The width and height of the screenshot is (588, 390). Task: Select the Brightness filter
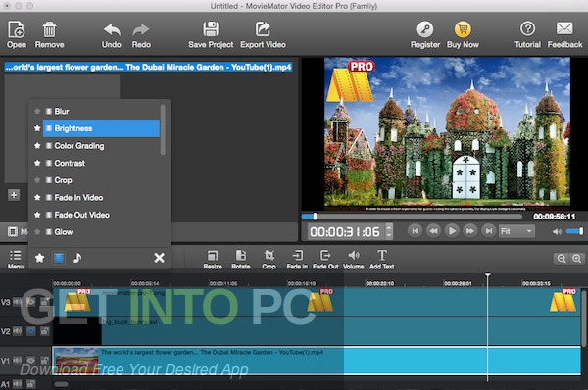(x=101, y=128)
